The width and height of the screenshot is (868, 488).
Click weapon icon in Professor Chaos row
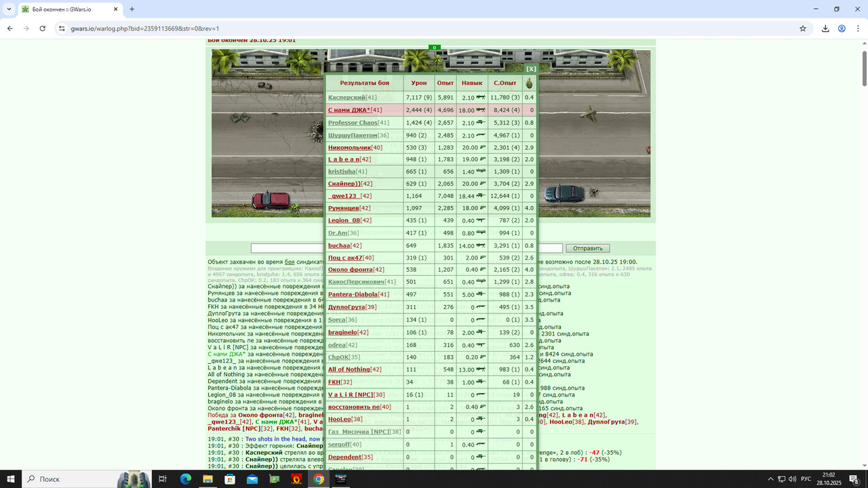tap(481, 123)
